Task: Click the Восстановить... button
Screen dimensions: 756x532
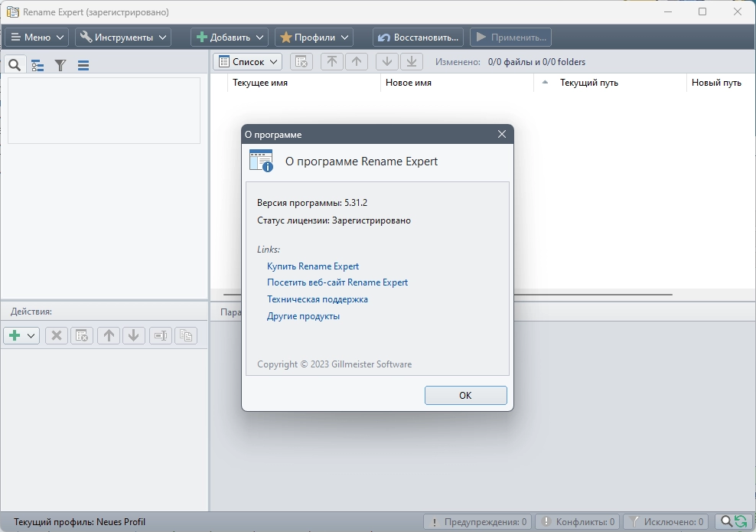Action: (x=418, y=38)
